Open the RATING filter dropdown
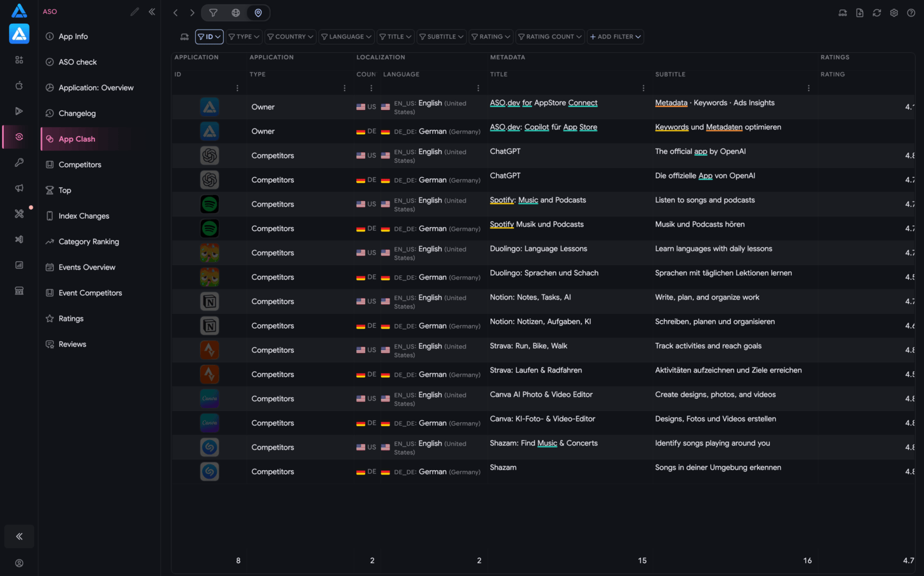The width and height of the screenshot is (924, 576). (x=491, y=37)
